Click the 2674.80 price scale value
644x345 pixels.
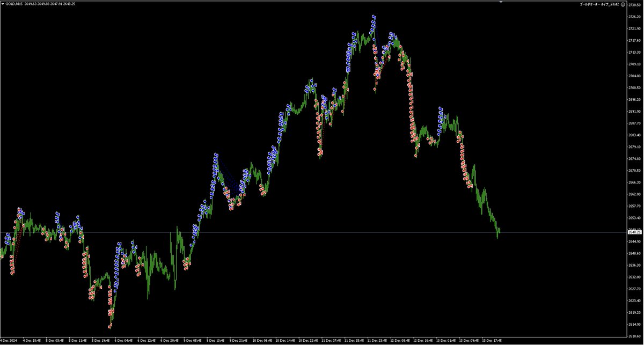click(x=633, y=159)
